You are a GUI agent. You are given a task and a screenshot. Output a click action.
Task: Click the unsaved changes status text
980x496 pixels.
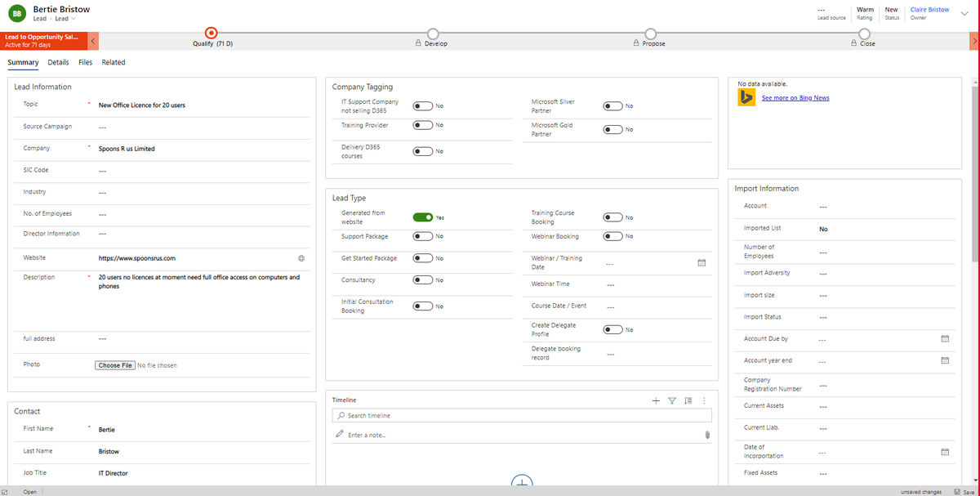921,492
